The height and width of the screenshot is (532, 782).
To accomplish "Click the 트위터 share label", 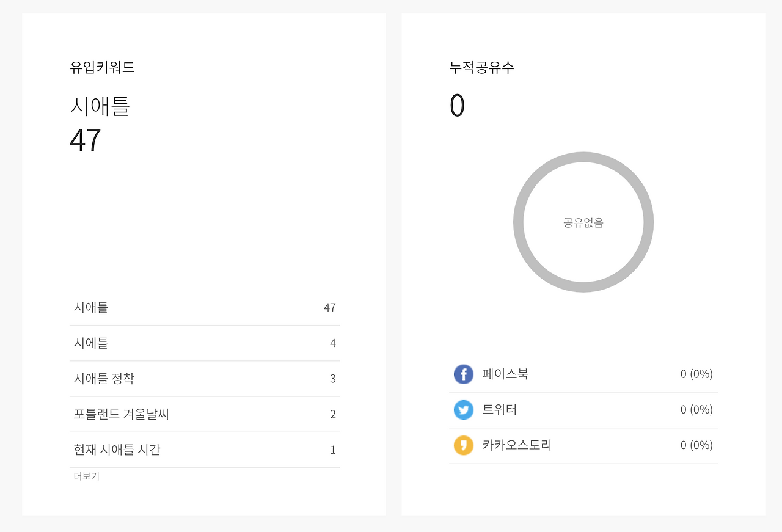I will [500, 409].
